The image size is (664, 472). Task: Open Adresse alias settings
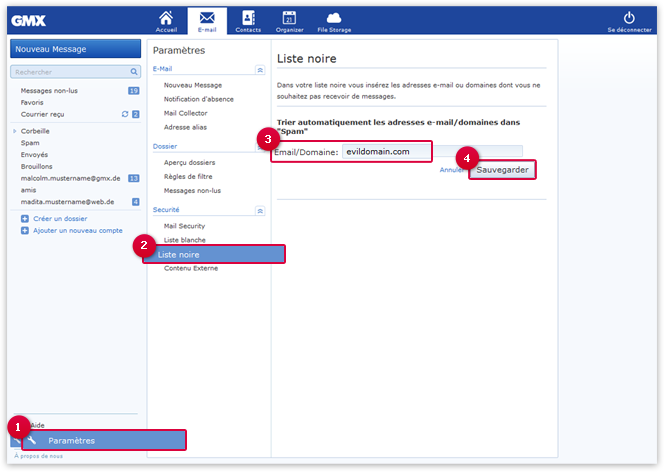[185, 127]
